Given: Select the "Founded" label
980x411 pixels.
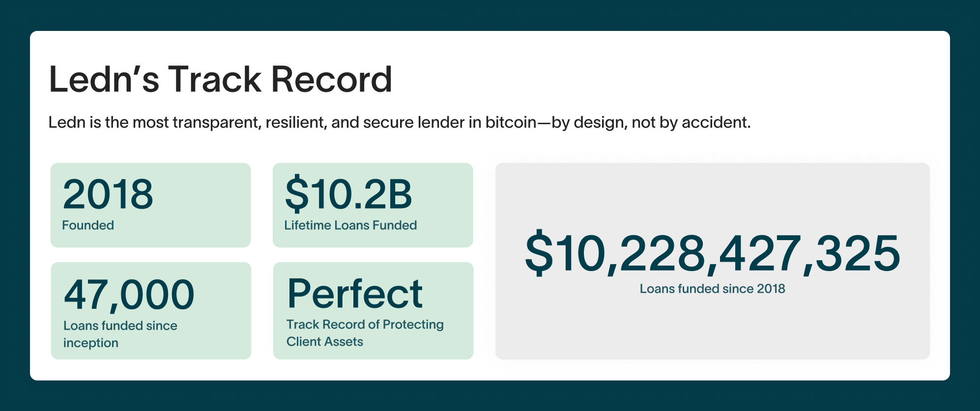Looking at the screenshot, I should point(88,225).
